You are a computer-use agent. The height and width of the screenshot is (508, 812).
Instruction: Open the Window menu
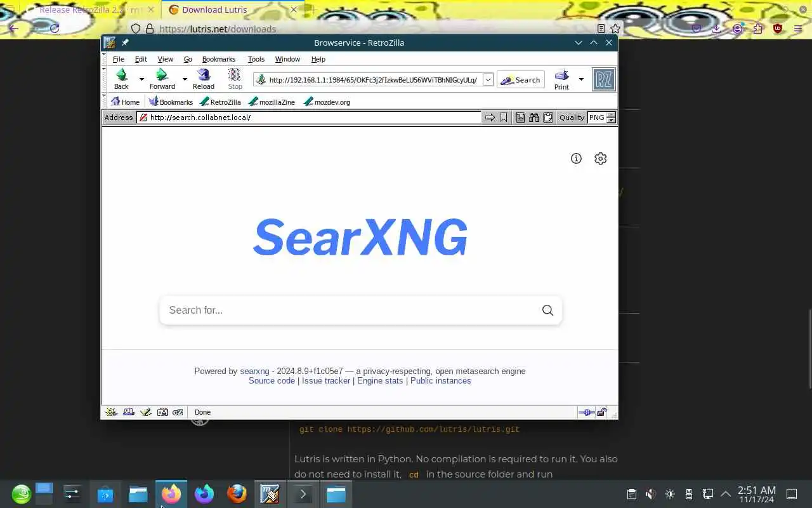287,59
